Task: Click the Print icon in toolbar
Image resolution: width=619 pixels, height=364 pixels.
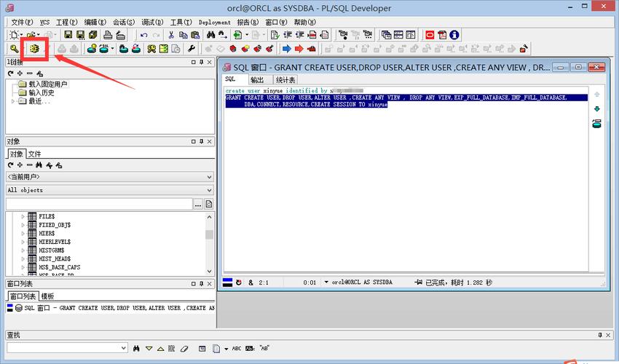Action: click(108, 35)
